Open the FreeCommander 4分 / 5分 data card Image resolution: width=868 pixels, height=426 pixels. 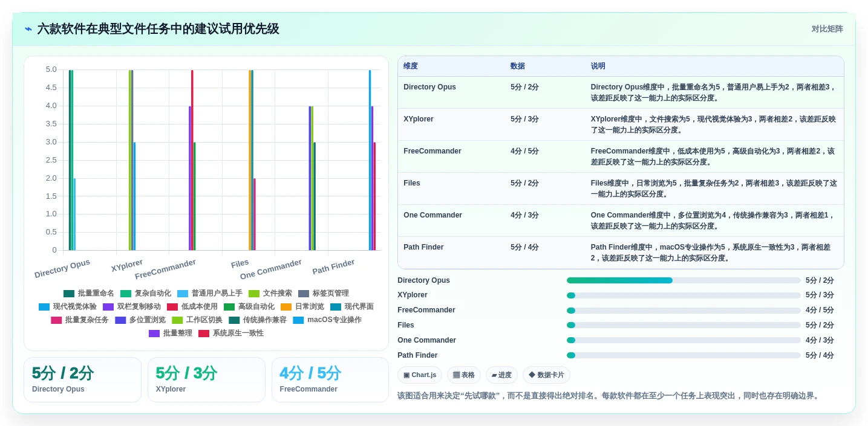tap(330, 379)
